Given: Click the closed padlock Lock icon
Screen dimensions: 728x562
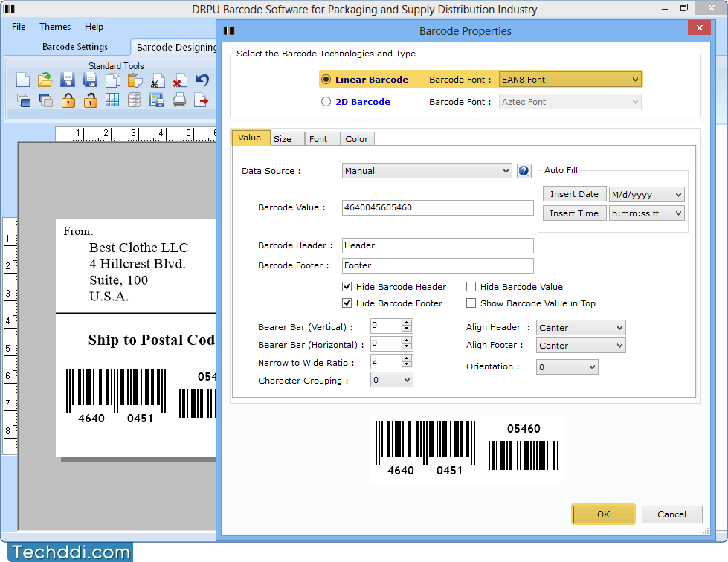Looking at the screenshot, I should coord(68,100).
